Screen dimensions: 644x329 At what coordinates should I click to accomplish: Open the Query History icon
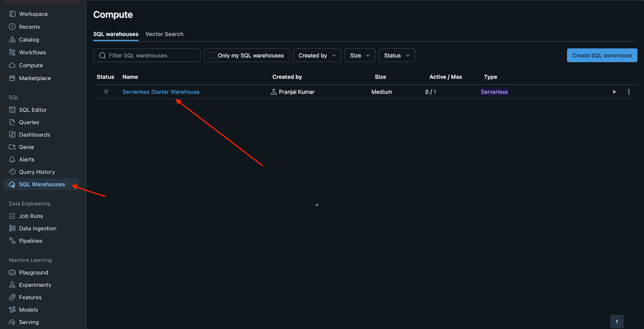click(x=12, y=172)
